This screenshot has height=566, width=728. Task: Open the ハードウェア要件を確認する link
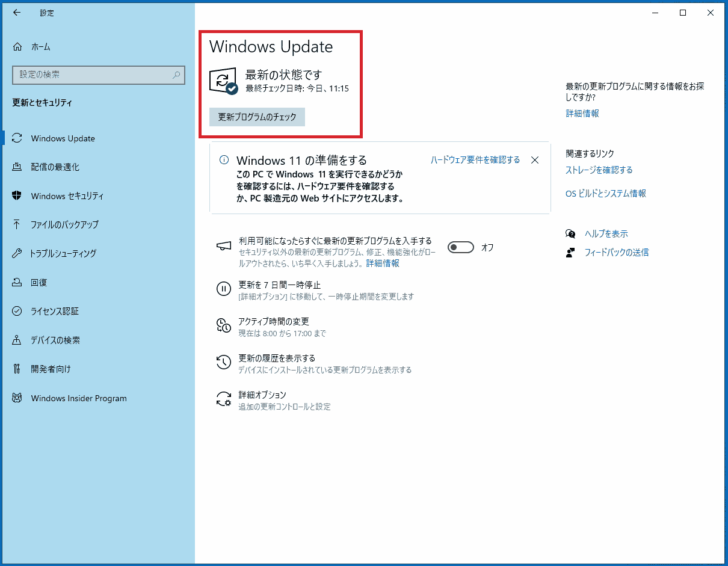pos(475,160)
